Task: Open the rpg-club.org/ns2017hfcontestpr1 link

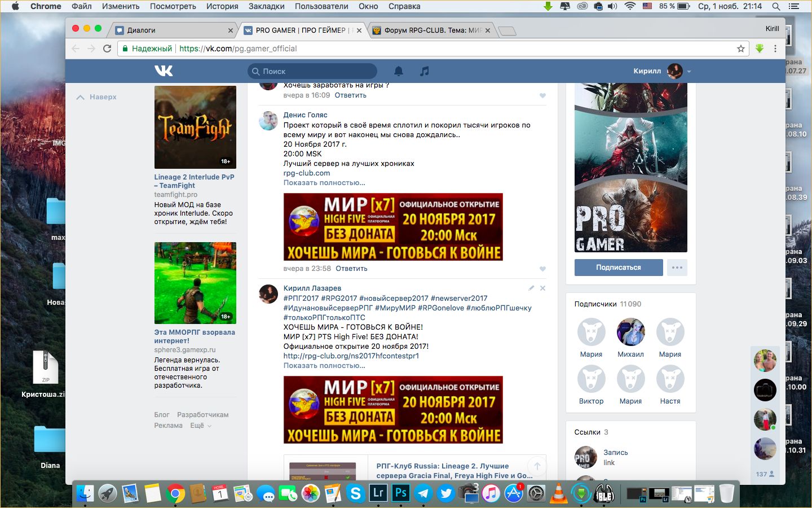Action: pyautogui.click(x=351, y=356)
